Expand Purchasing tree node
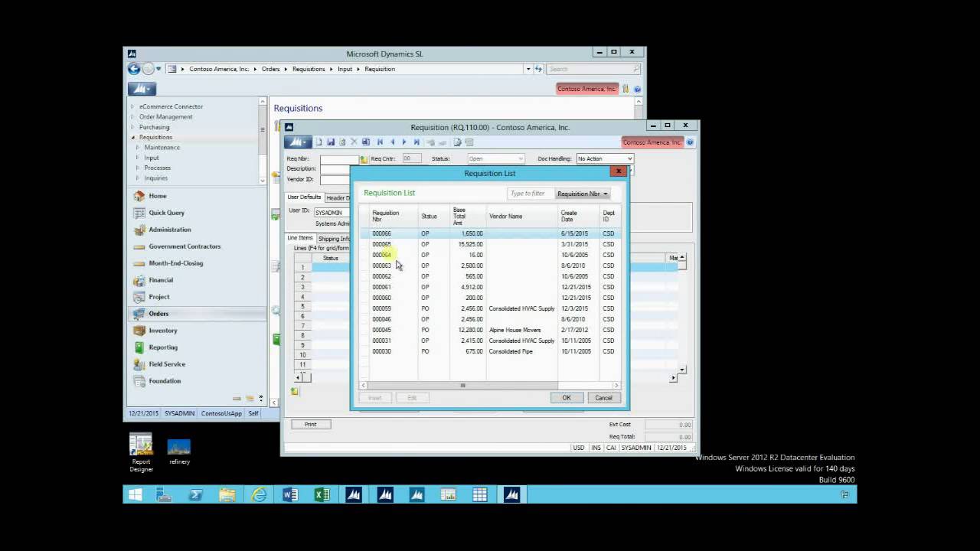The height and width of the screenshot is (551, 980). coord(132,127)
